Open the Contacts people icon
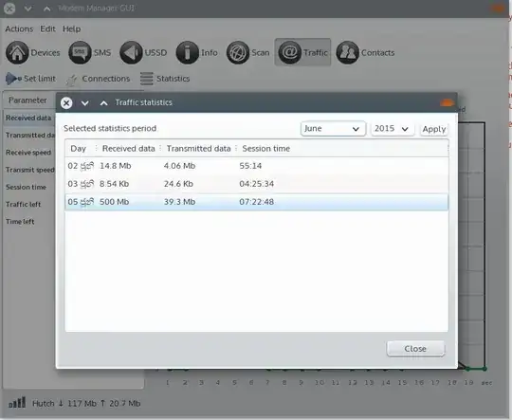 pyautogui.click(x=348, y=52)
